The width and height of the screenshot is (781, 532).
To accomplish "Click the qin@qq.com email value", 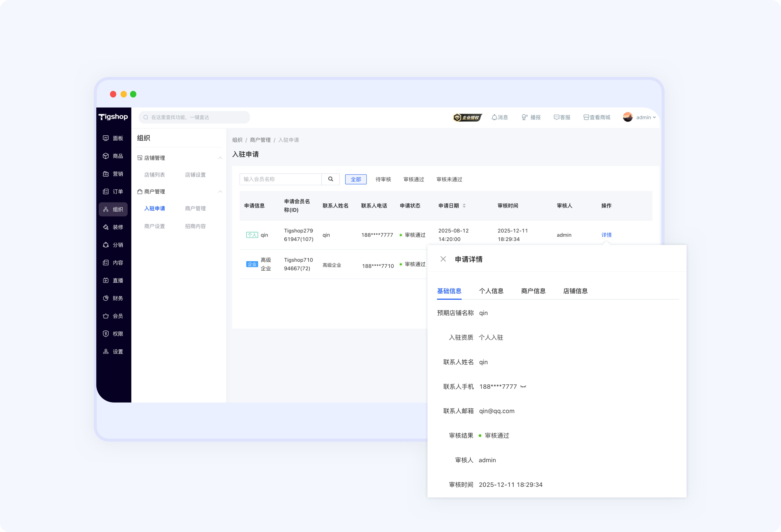I will coord(497,411).
